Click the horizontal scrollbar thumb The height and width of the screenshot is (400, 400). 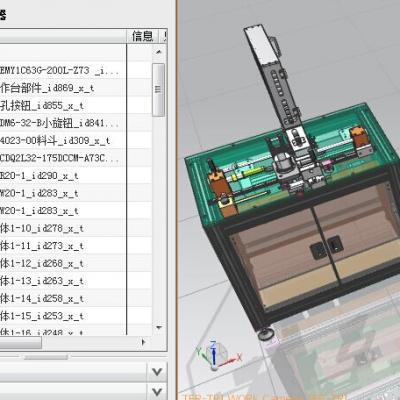[21, 342]
